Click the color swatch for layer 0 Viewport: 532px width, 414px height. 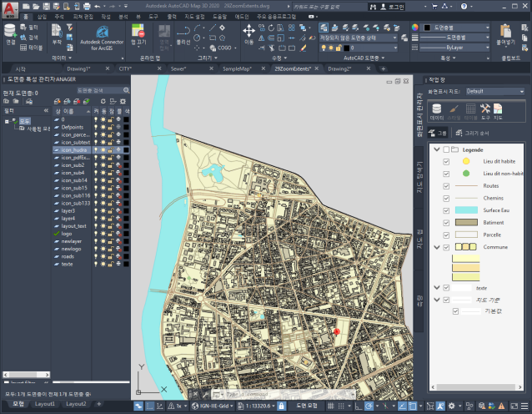coord(124,119)
